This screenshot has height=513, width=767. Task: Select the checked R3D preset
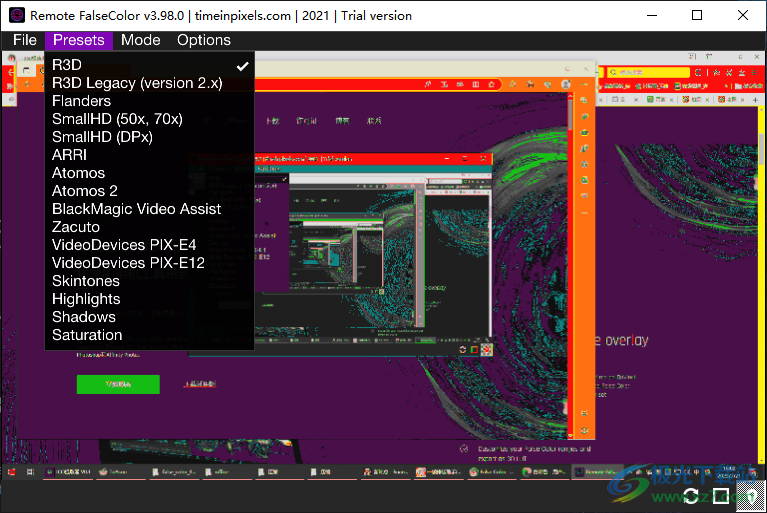150,65
